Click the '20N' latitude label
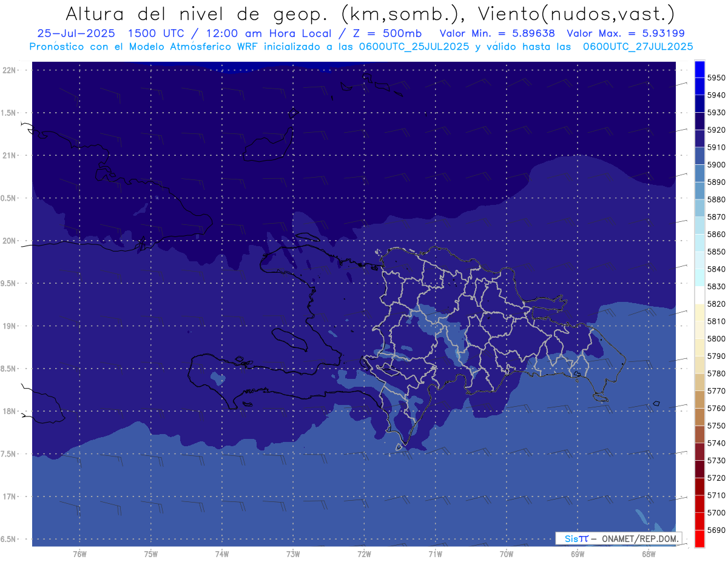The width and height of the screenshot is (728, 562). pyautogui.click(x=9, y=241)
